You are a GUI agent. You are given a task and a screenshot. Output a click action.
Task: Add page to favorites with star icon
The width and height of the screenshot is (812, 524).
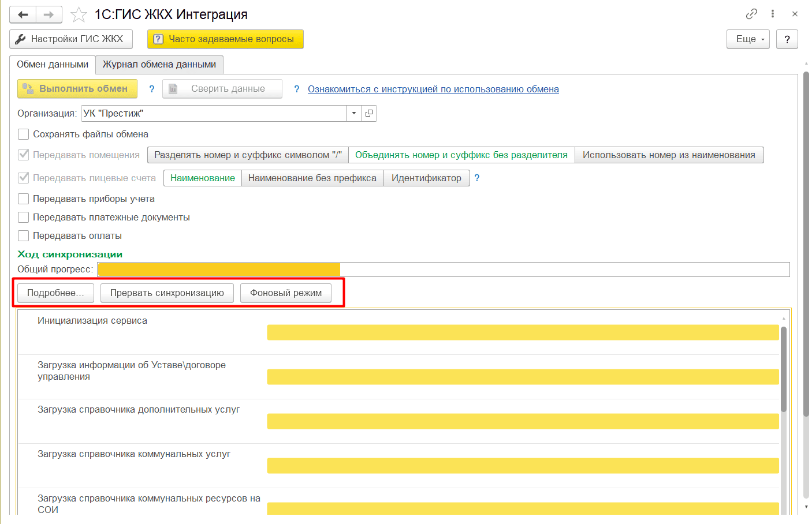point(79,14)
